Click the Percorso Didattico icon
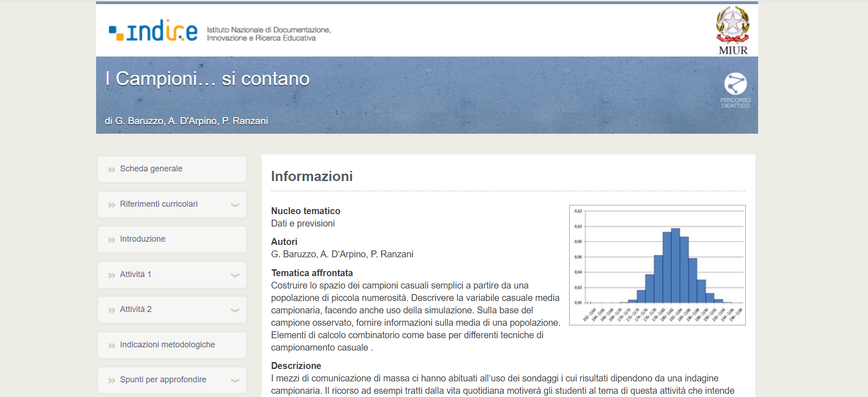868x397 pixels. pos(735,84)
